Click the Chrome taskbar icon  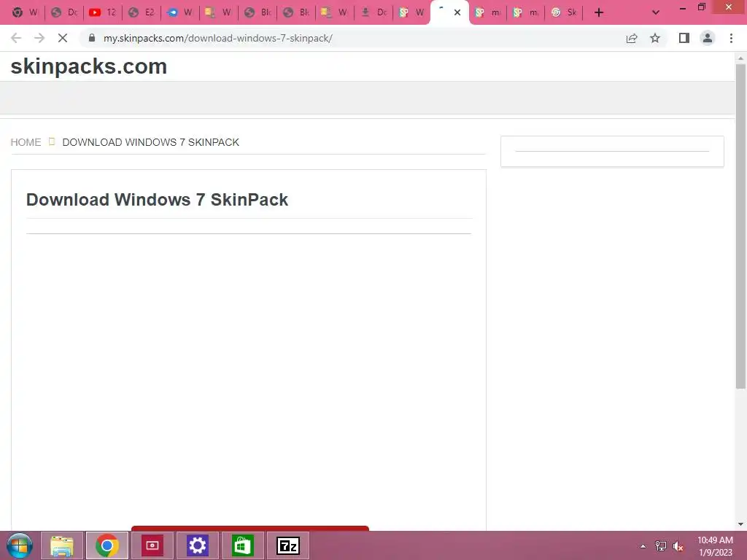[107, 545]
